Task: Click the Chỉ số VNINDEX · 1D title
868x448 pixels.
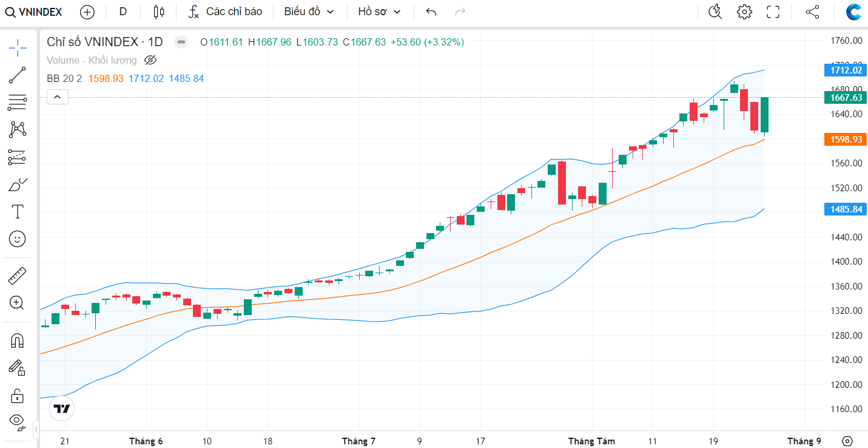Action: coord(105,42)
